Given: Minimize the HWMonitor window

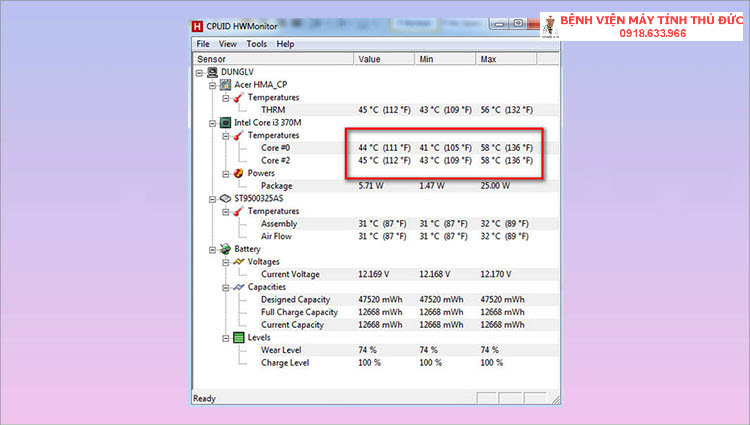Looking at the screenshot, I should (499, 24).
